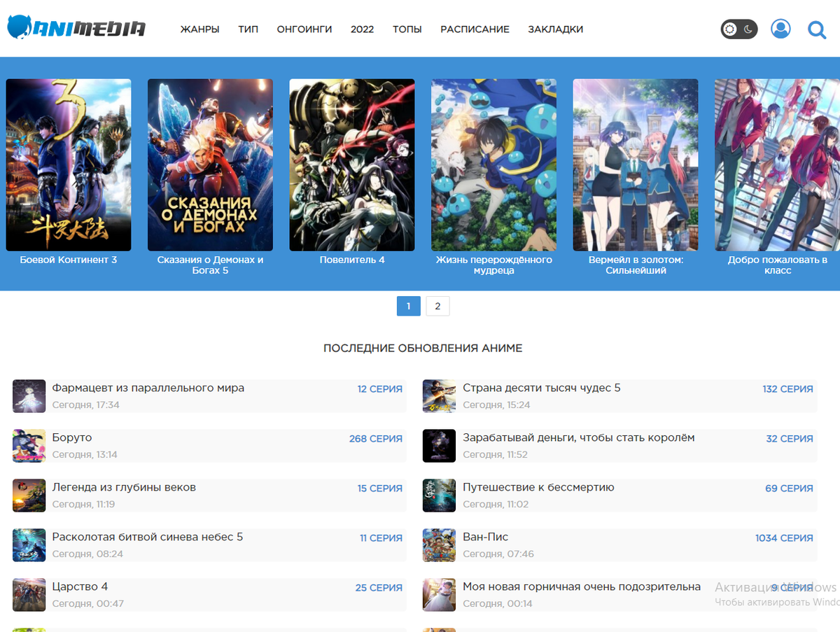Open the Боруто title
840x632 pixels.
pos(72,437)
